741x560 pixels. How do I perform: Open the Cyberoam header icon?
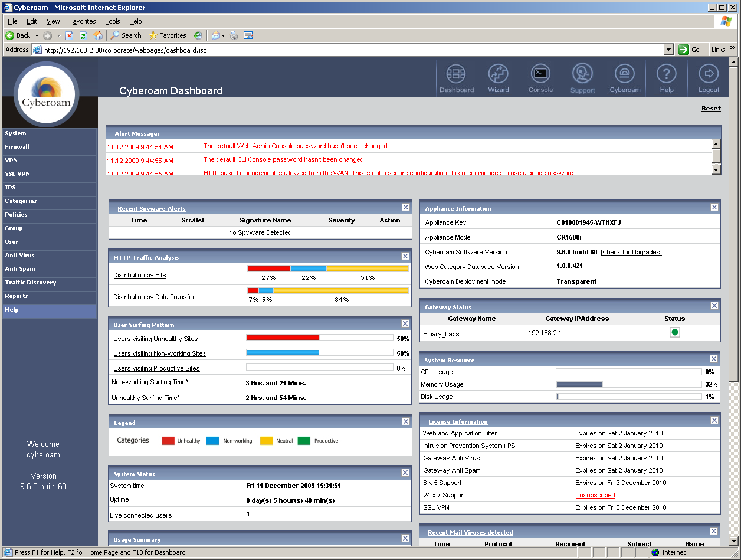coord(625,78)
